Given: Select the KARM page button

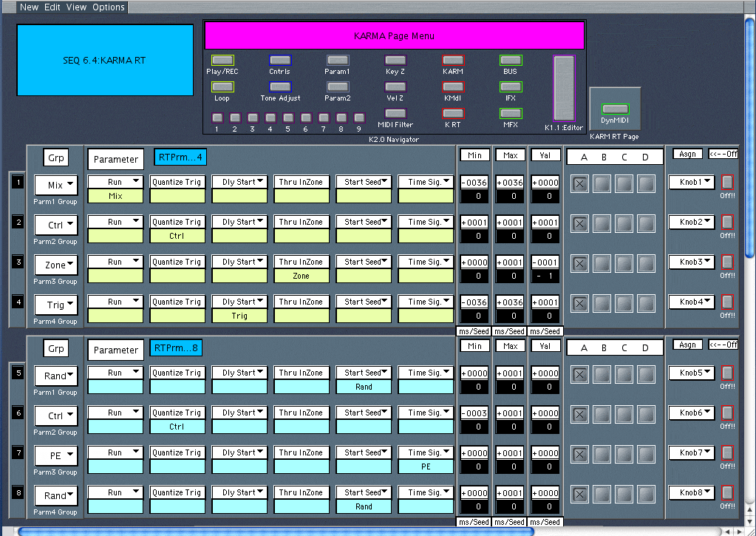Looking at the screenshot, I should 453,61.
